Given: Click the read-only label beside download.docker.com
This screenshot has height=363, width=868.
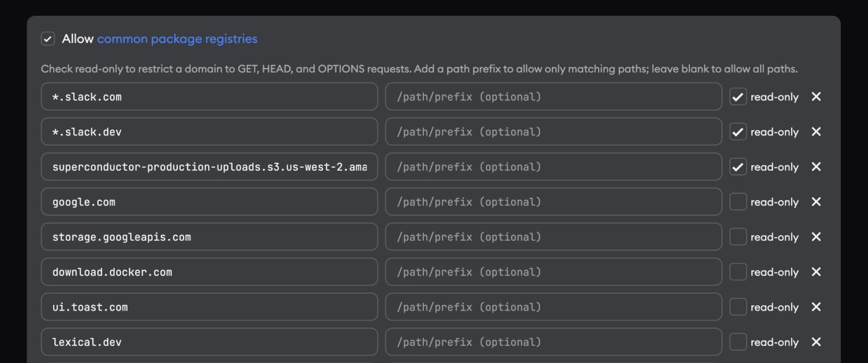Looking at the screenshot, I should pos(775,272).
